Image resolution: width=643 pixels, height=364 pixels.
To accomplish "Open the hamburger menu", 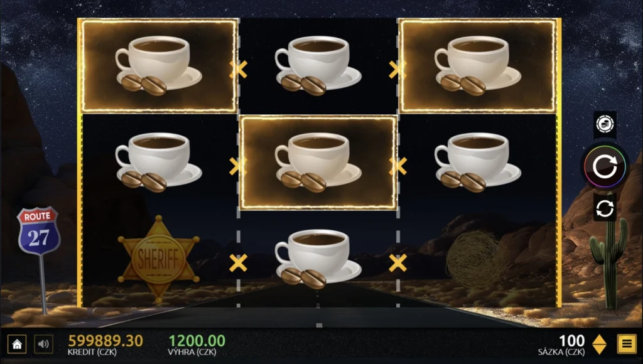I will coord(627,344).
